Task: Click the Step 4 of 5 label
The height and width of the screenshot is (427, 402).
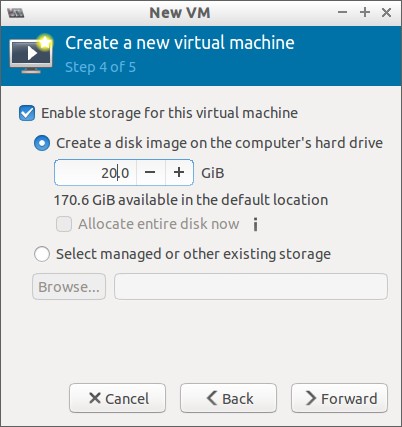Action: coord(101,67)
